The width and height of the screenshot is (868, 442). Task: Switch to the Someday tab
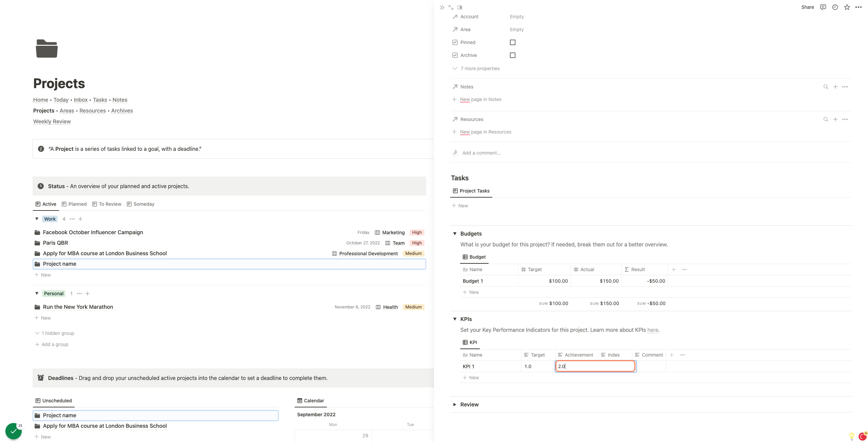141,204
